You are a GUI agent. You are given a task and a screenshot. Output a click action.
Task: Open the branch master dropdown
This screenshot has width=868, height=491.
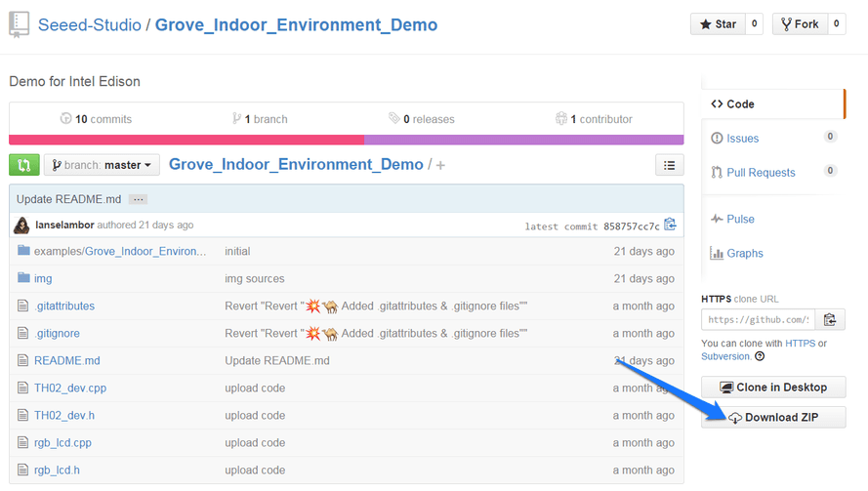102,165
